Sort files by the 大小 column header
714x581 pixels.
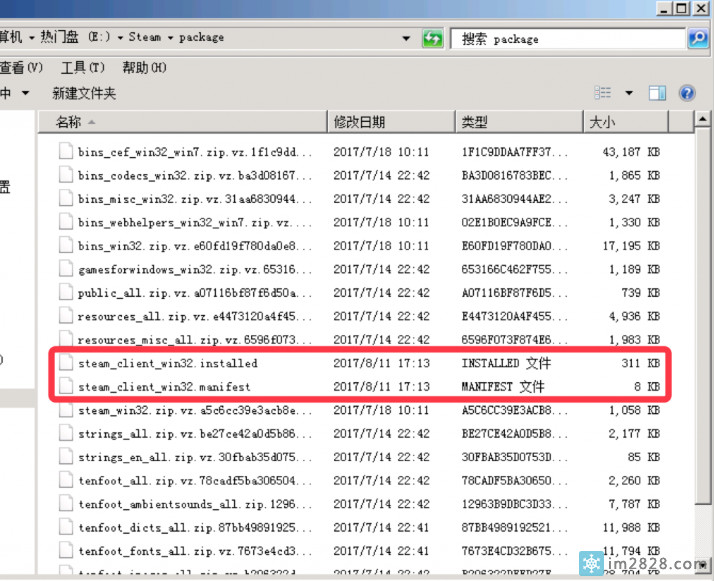(602, 122)
